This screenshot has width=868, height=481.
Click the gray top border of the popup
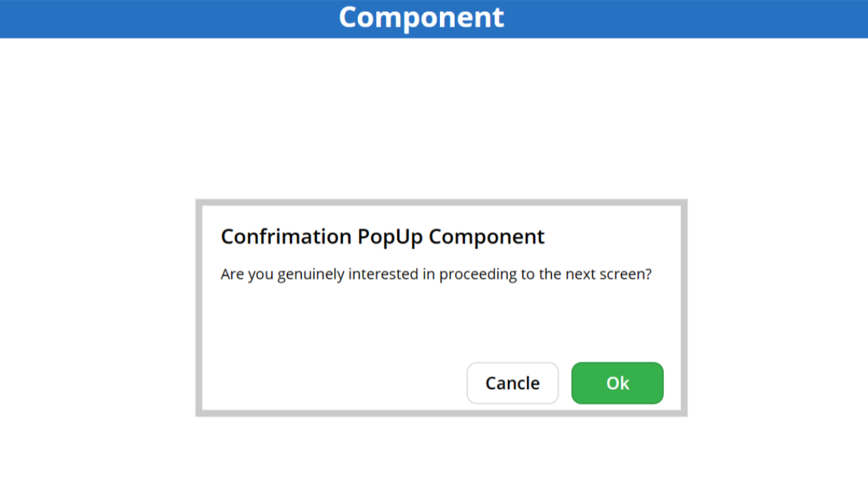(441, 202)
